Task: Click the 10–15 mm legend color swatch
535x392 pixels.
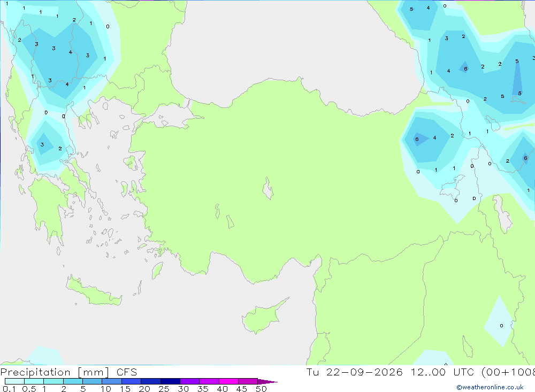Action: tap(112, 381)
